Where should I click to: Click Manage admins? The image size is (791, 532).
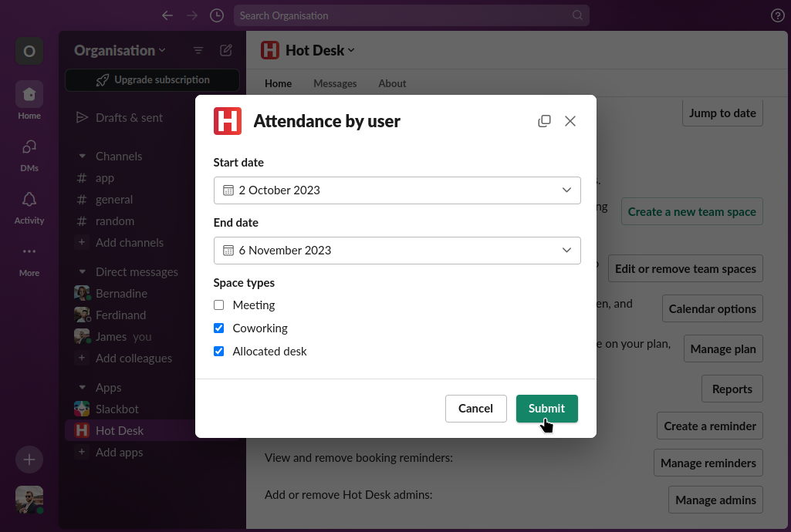coord(715,500)
